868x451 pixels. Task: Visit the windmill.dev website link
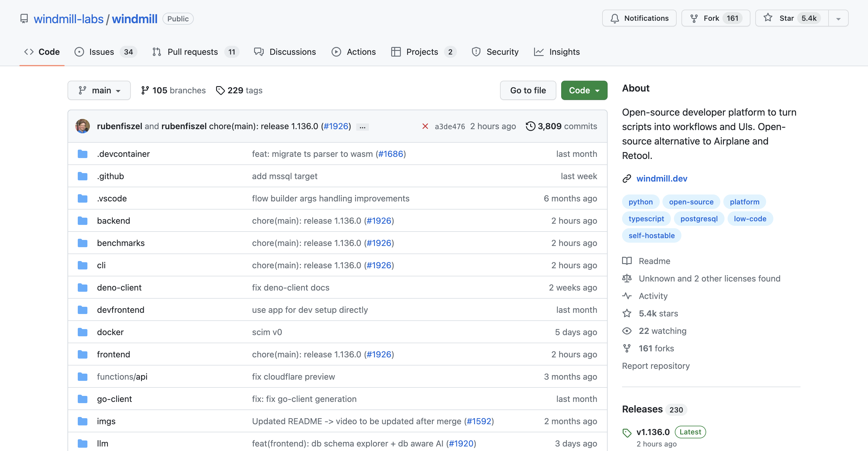(662, 178)
